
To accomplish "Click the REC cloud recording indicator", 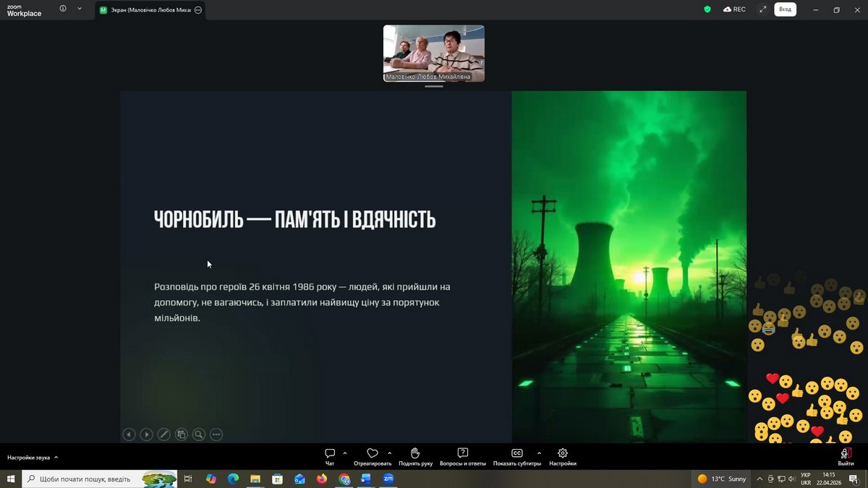I will [x=733, y=9].
